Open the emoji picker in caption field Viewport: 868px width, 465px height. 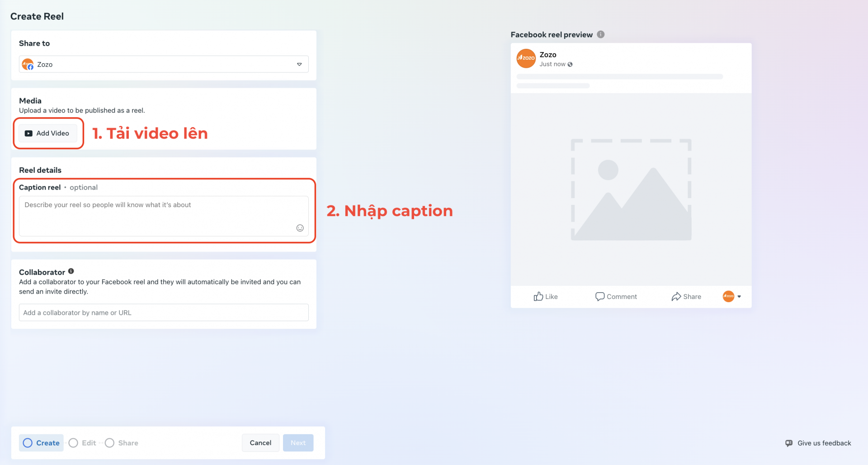click(x=300, y=228)
